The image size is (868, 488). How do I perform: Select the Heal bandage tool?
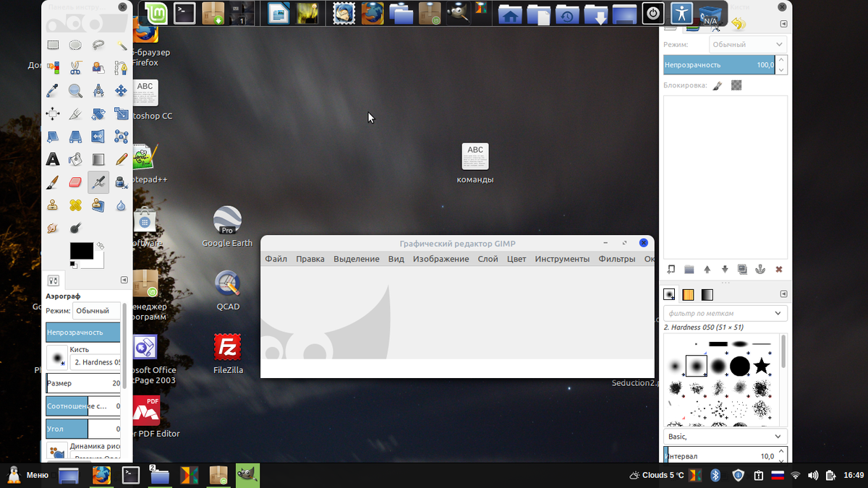75,206
